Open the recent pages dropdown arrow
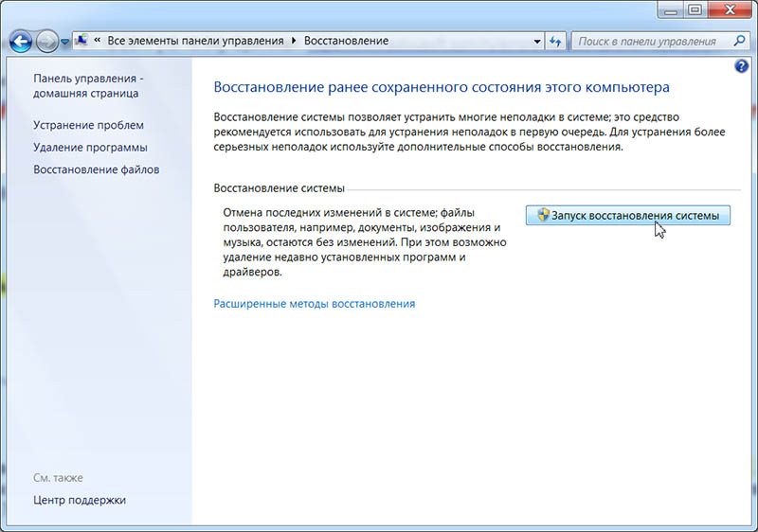Viewport: 758px width, 532px height. coord(64,43)
